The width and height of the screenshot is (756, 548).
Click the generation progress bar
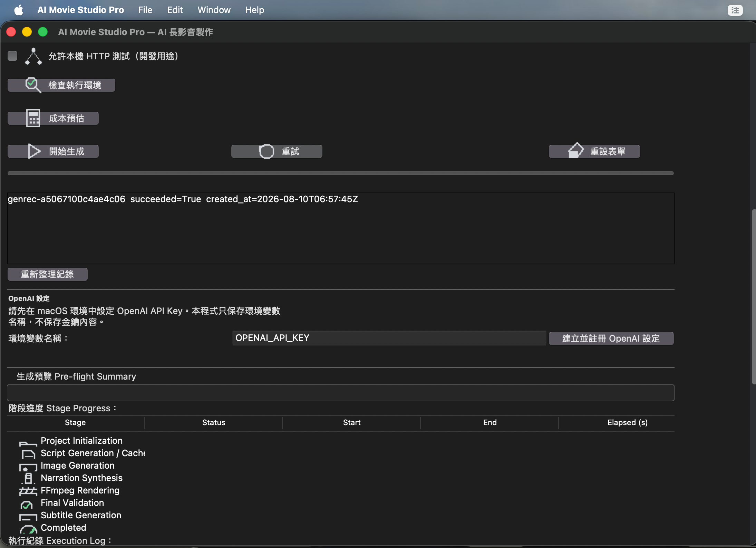(x=341, y=173)
